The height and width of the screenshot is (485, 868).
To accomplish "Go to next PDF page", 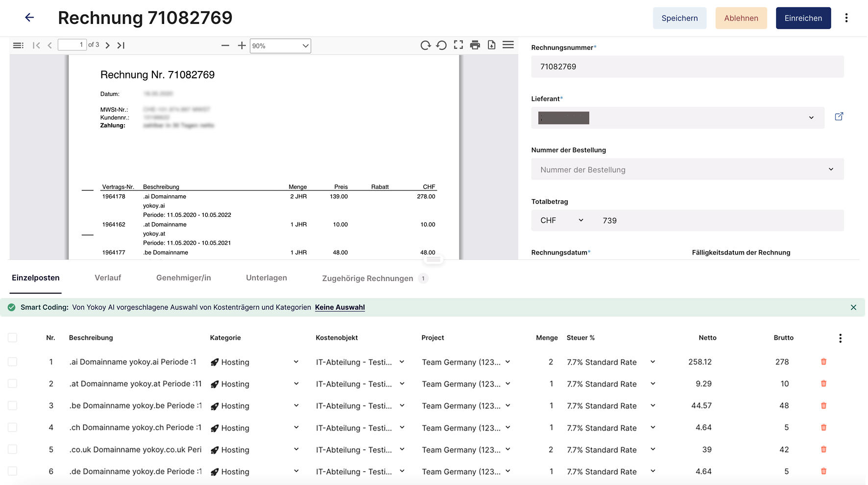I will coord(108,46).
